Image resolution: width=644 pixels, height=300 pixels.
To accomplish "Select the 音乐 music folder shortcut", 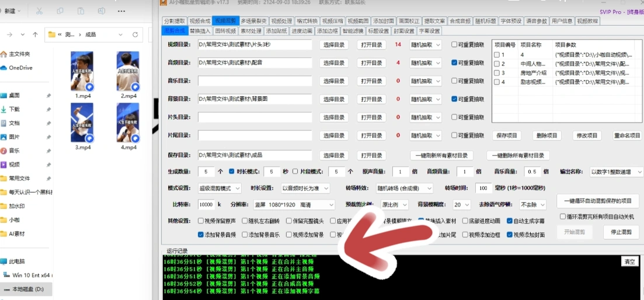I will (14, 151).
